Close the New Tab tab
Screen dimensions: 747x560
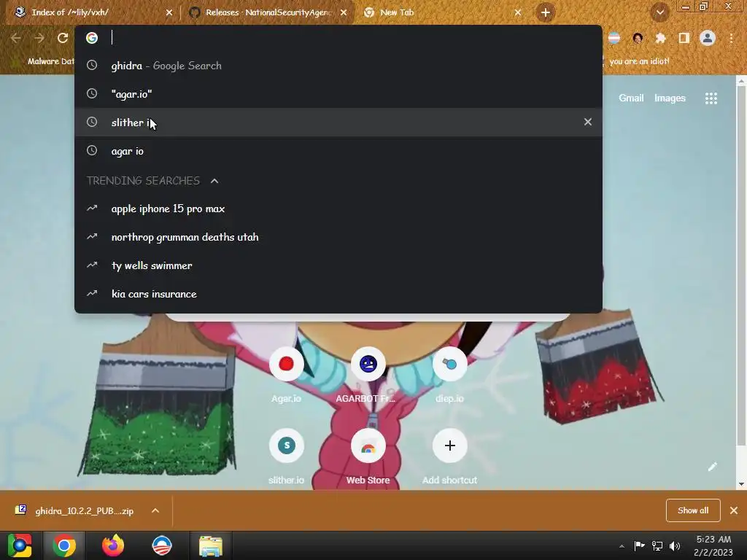[518, 12]
